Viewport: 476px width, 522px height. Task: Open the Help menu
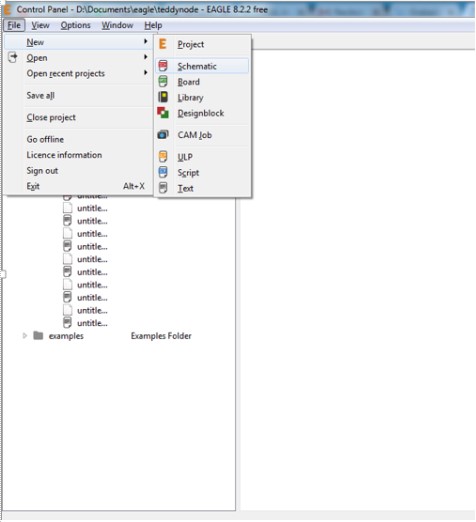tap(153, 25)
